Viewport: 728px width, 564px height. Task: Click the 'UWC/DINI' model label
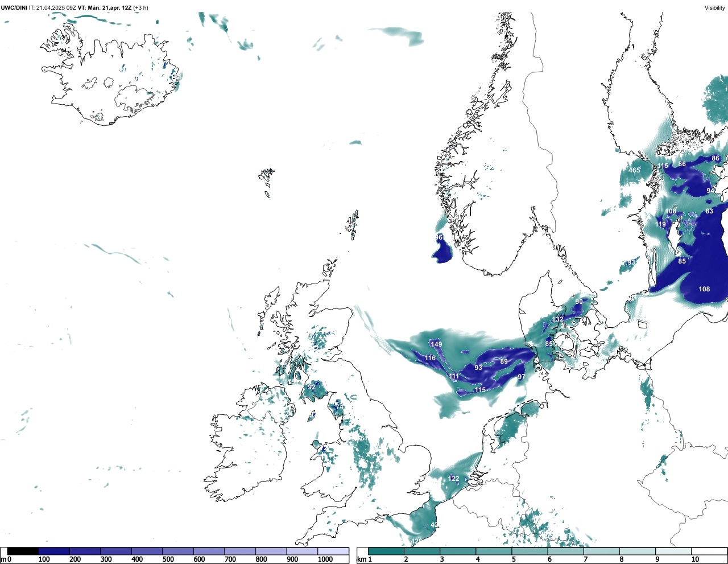tap(14, 8)
